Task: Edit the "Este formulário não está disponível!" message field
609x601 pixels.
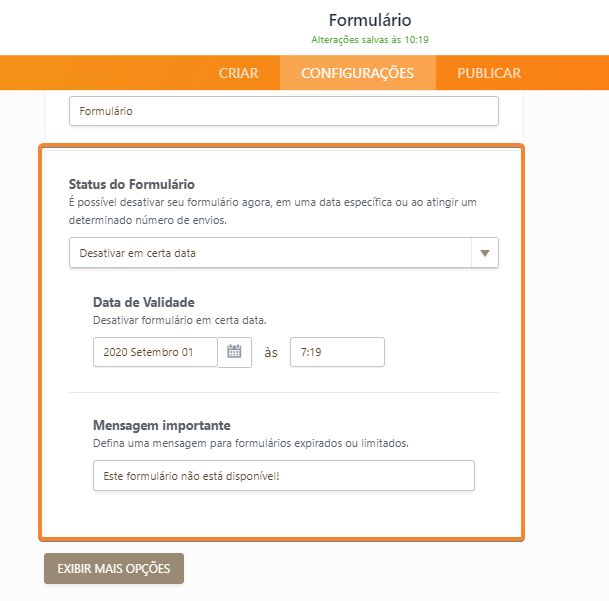Action: pyautogui.click(x=283, y=476)
